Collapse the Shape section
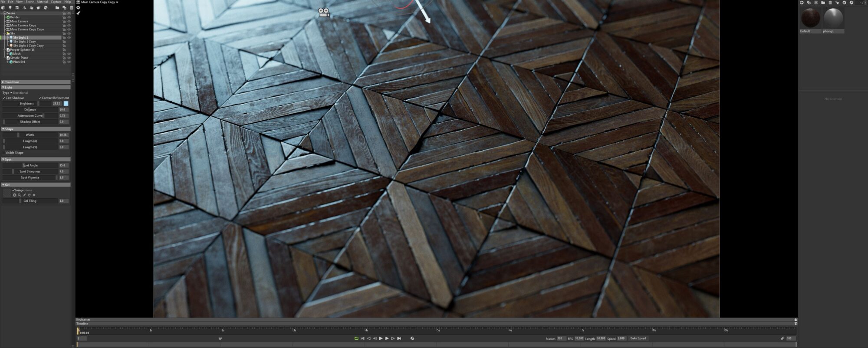The image size is (868, 348). (x=36, y=129)
